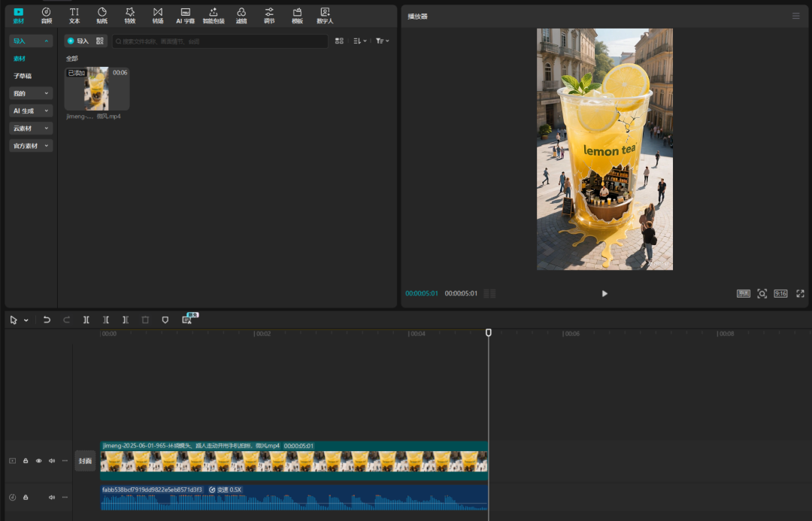Open the 数字人 digital human icon
Image resolution: width=812 pixels, height=521 pixels.
click(x=326, y=16)
